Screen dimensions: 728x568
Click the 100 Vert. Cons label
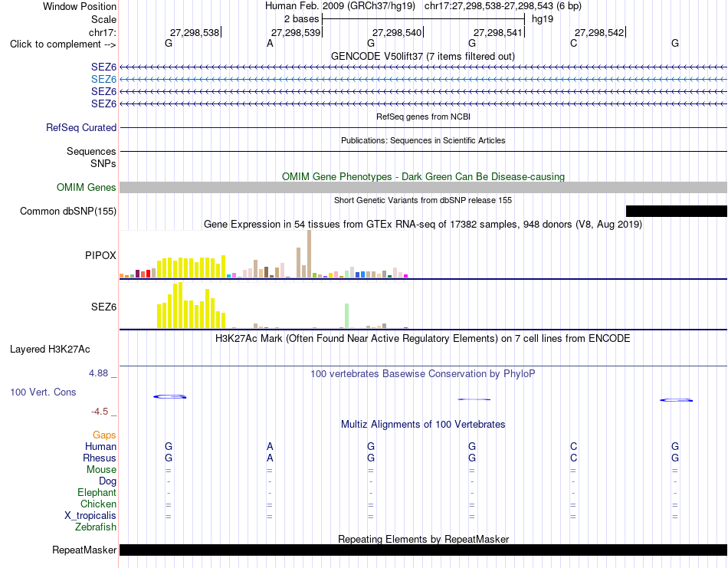point(43,392)
